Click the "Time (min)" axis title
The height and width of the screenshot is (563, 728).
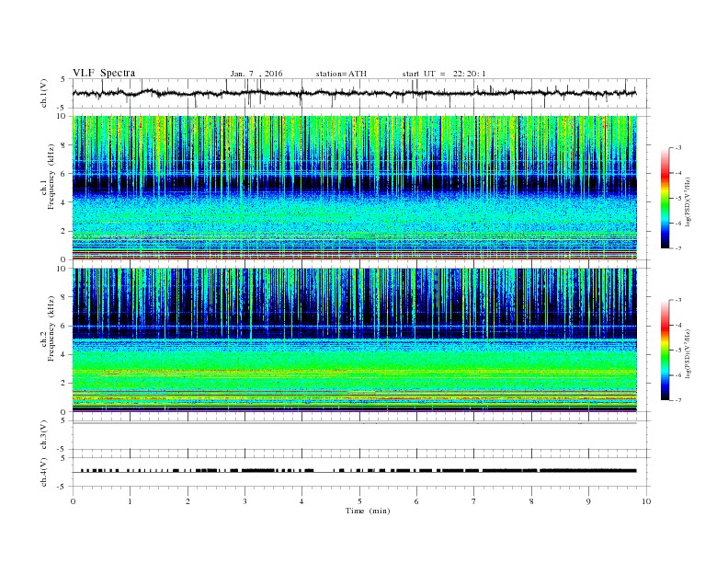coord(368,511)
